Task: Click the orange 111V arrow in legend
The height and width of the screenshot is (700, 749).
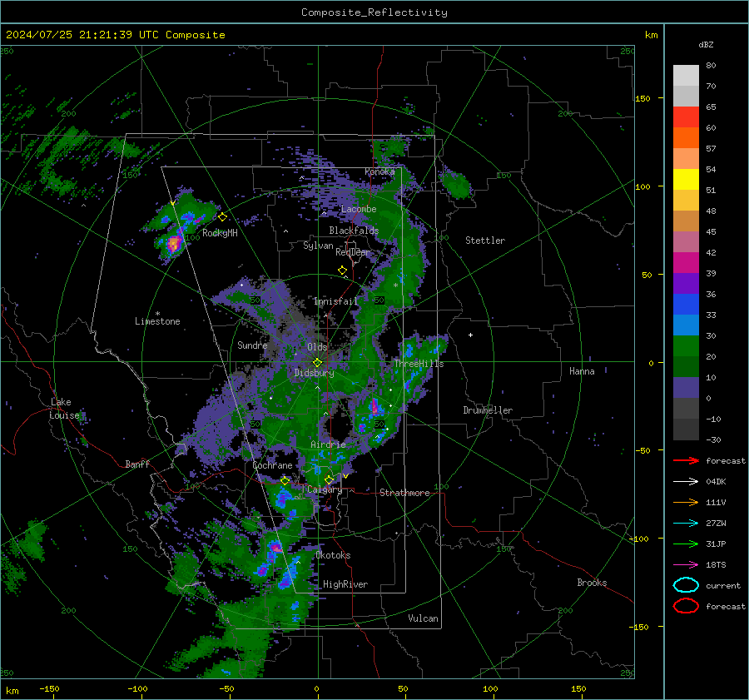Action: (x=686, y=502)
